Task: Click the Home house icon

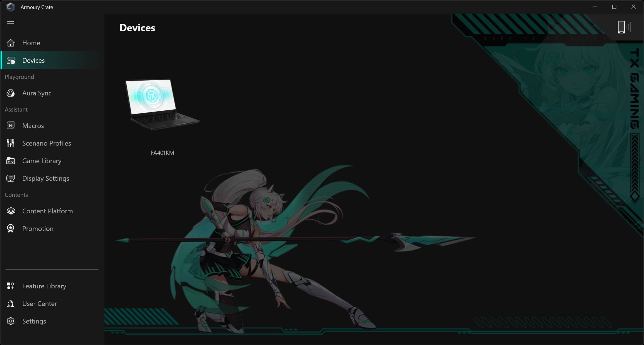Action: click(x=11, y=43)
